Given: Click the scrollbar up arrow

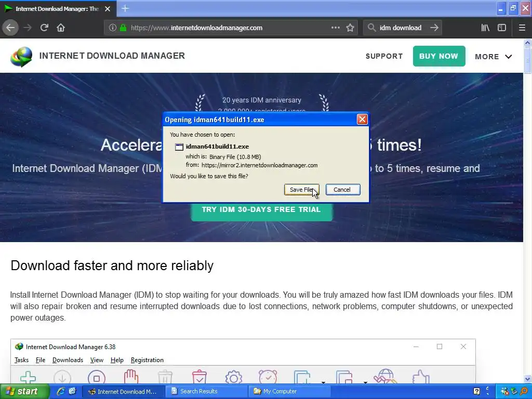Looking at the screenshot, I should pos(527,43).
